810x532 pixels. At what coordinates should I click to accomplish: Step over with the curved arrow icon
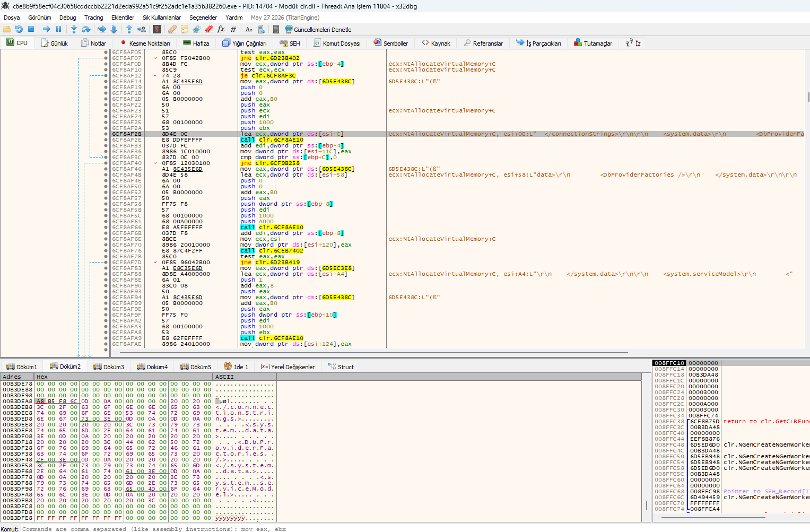[86, 29]
